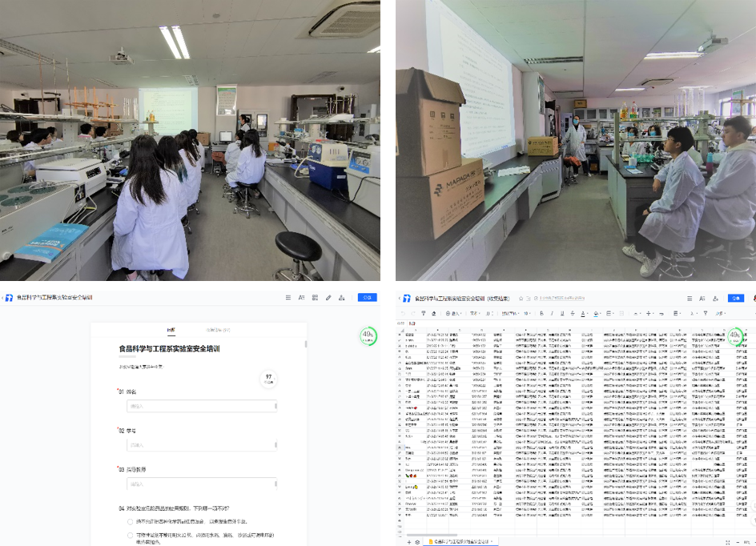Open the font size 10 dropdown

coord(528,314)
